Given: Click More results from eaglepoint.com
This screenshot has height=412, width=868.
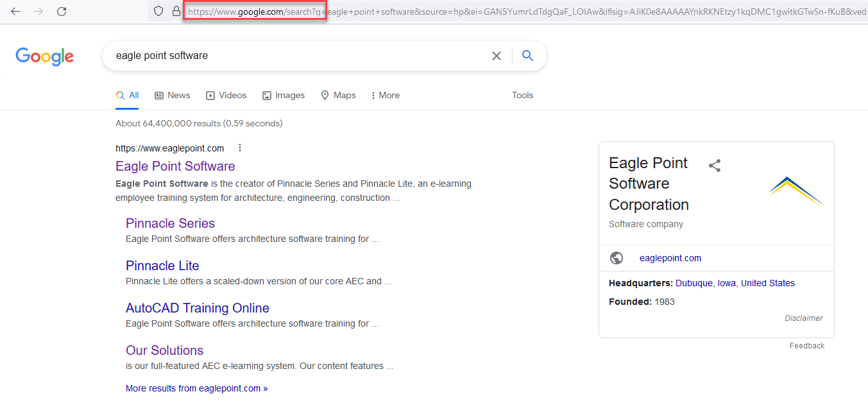Looking at the screenshot, I should pyautogui.click(x=197, y=388).
